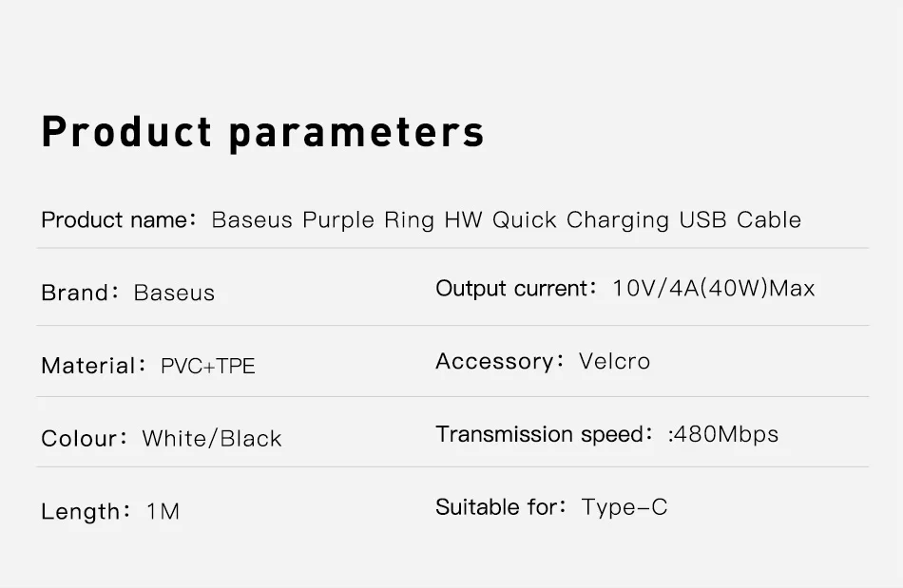
Task: Click the "10V/4A(40W)Max" value
Action: click(713, 288)
